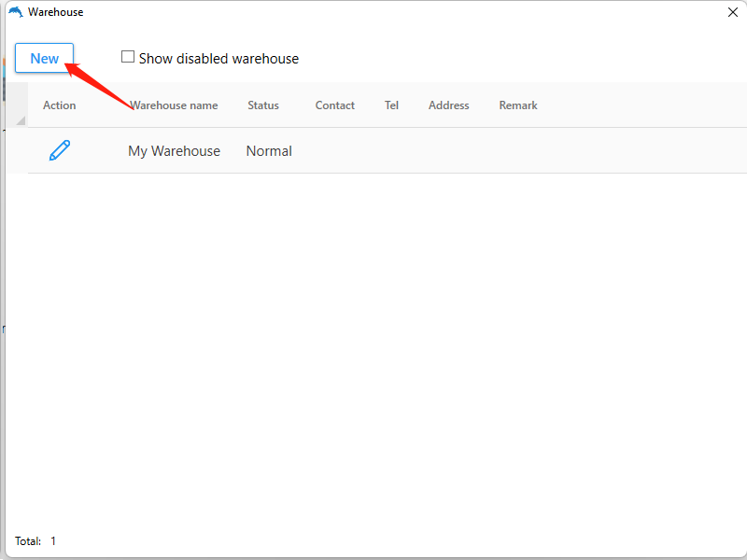747x560 pixels.
Task: Sort by Warehouse name column header
Action: pos(175,105)
